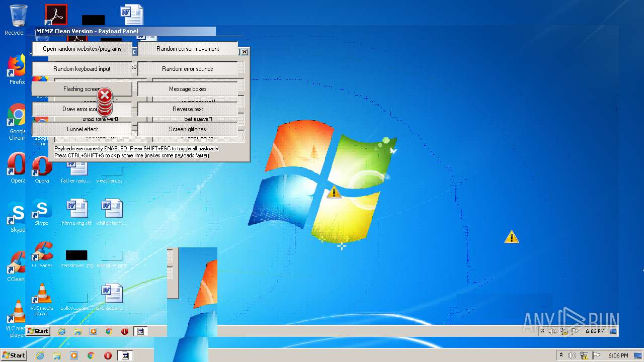644x362 pixels.
Task: Launch Internet Explorer from the main taskbar
Action: [x=40, y=355]
